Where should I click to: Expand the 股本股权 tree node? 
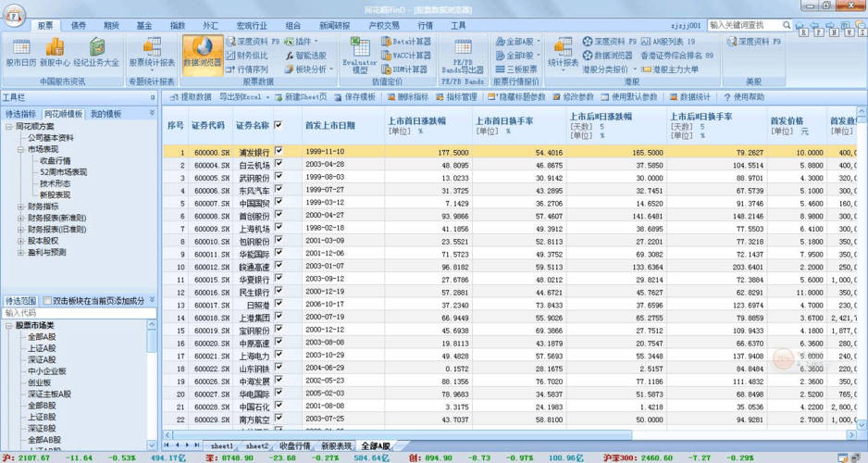[x=20, y=241]
